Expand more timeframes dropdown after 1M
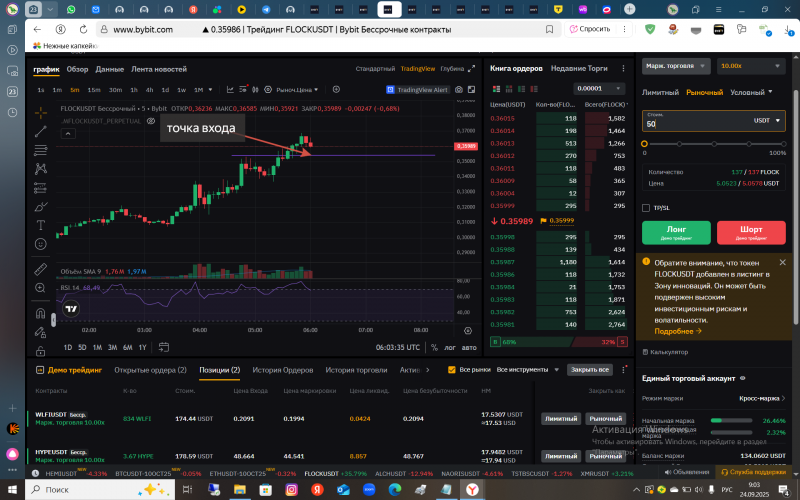The height and width of the screenshot is (500, 800). tap(210, 89)
